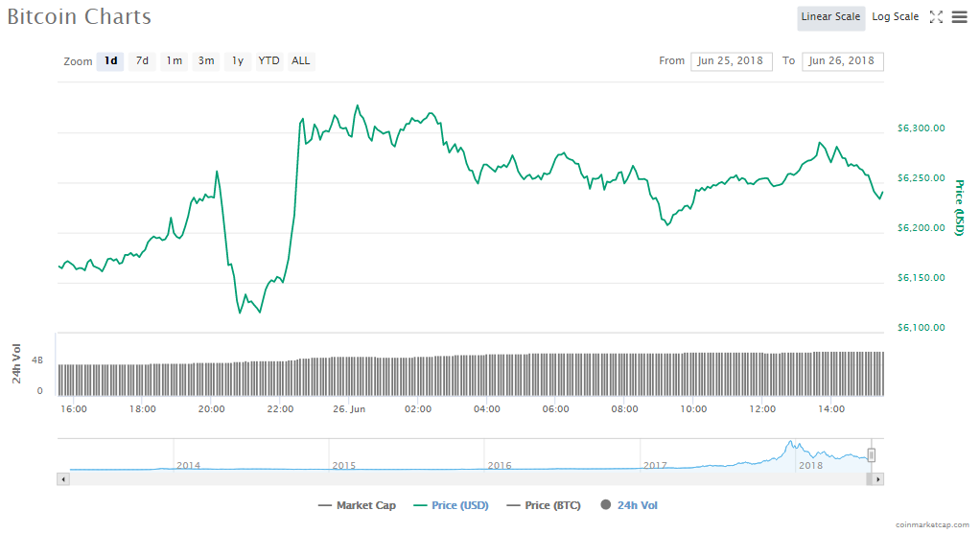
Task: Switch to Linear Scale
Action: pyautogui.click(x=830, y=17)
